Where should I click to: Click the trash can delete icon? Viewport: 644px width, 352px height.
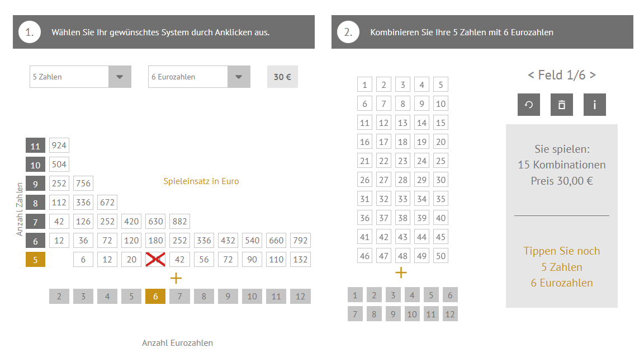point(561,105)
